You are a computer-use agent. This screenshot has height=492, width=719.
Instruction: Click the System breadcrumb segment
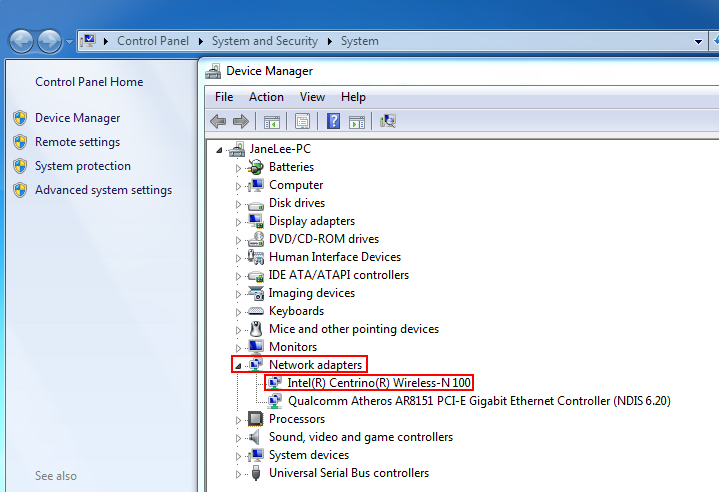point(360,41)
